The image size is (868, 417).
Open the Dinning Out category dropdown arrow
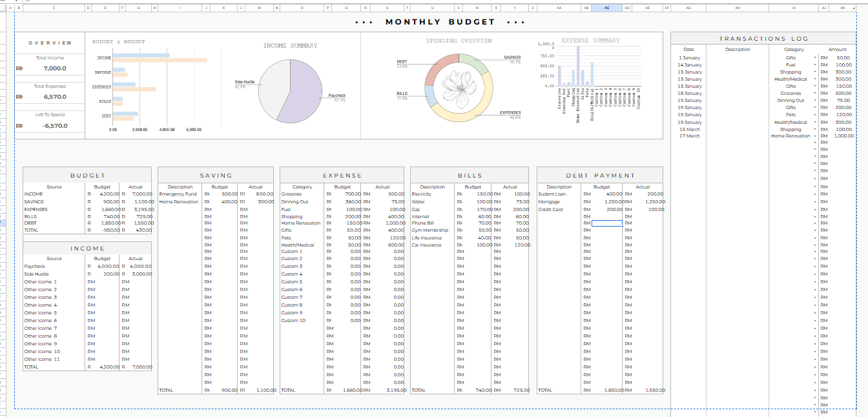(x=815, y=101)
